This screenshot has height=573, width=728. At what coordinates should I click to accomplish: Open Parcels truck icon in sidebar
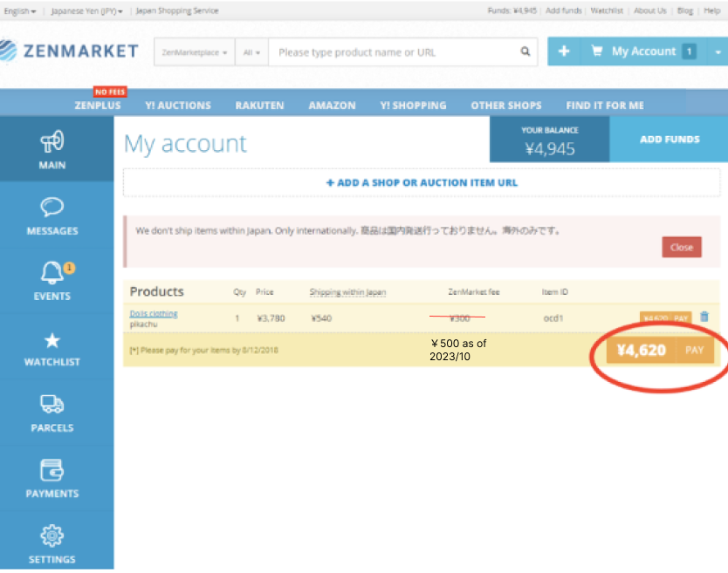[52, 404]
